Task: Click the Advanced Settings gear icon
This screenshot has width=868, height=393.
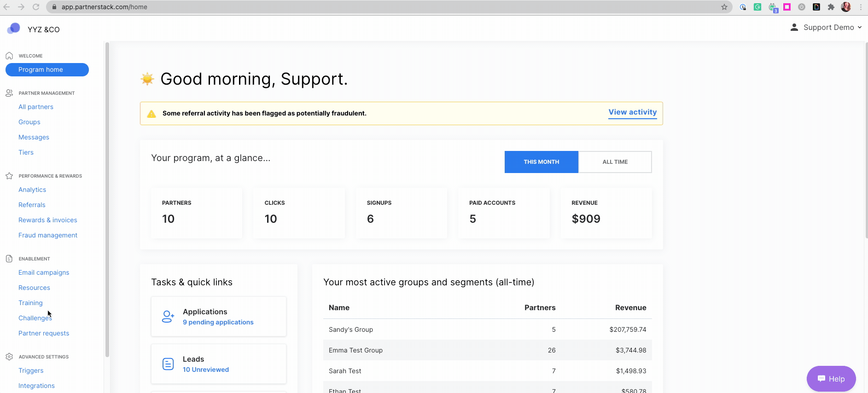Action: [9, 357]
